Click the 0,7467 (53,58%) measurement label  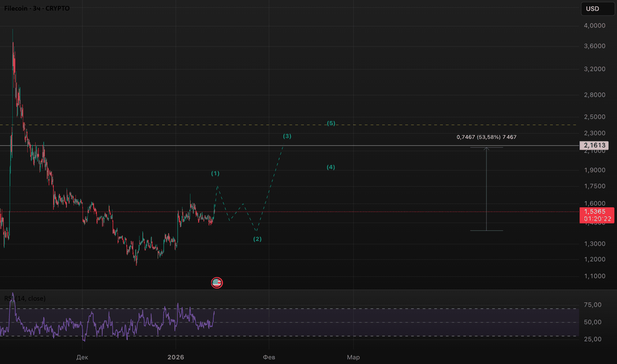tap(487, 137)
